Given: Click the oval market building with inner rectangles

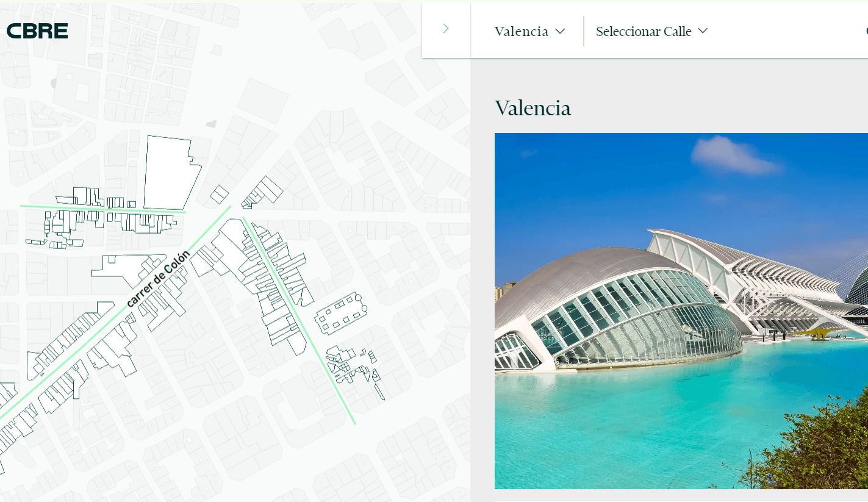Looking at the screenshot, I should coord(342,314).
